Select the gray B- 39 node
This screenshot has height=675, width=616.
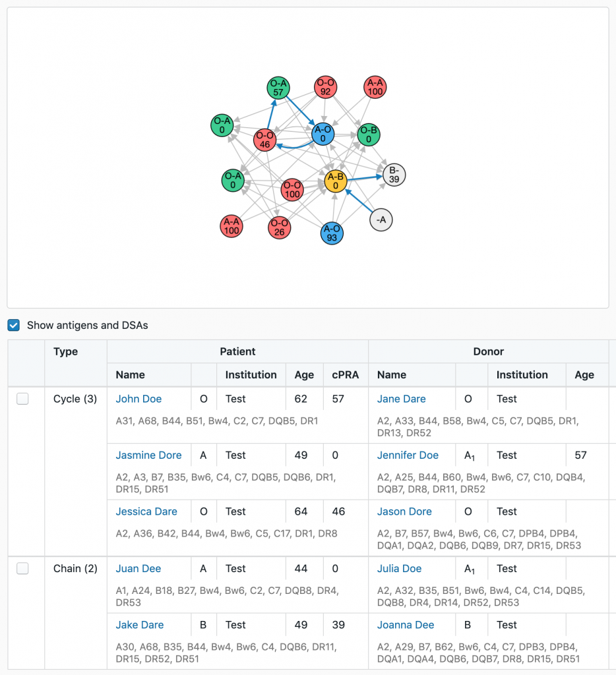pyautogui.click(x=394, y=175)
